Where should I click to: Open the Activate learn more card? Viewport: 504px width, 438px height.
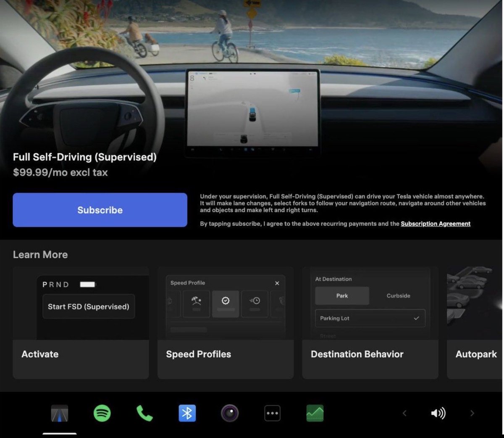point(81,323)
